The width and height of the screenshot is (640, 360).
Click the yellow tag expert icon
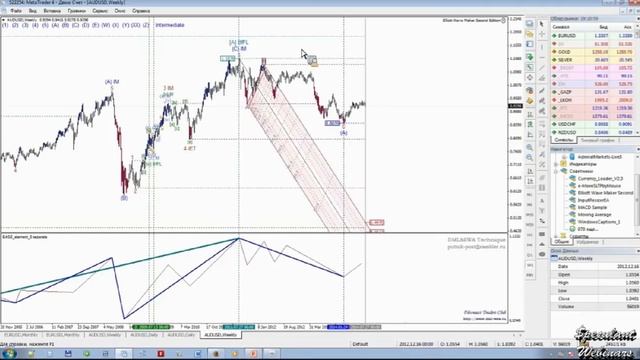coord(530,101)
